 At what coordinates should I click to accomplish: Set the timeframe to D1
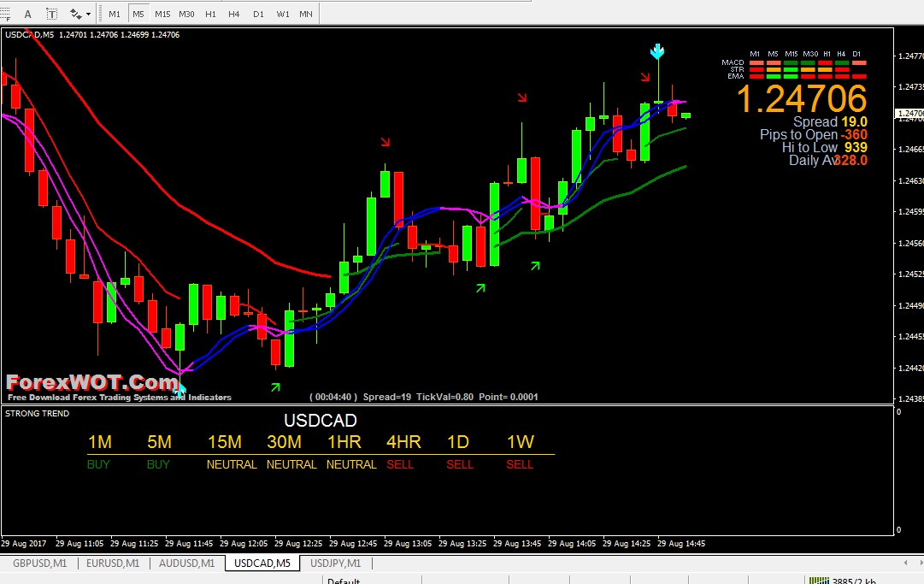[x=258, y=14]
